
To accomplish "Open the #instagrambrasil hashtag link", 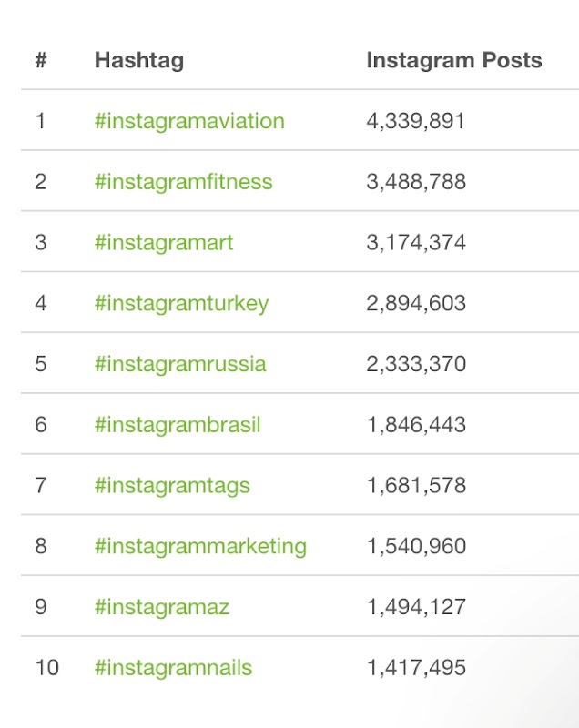I will tap(178, 425).
